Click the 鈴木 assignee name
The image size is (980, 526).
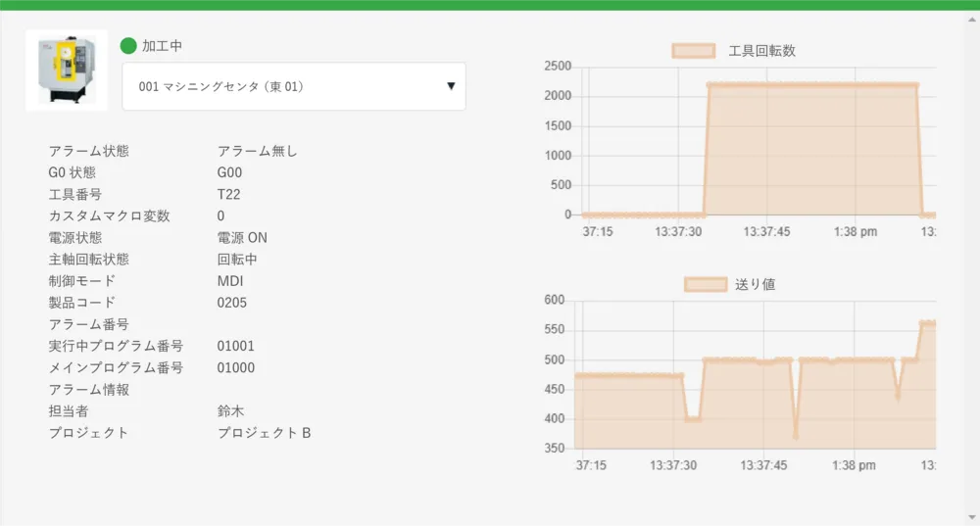pos(231,411)
